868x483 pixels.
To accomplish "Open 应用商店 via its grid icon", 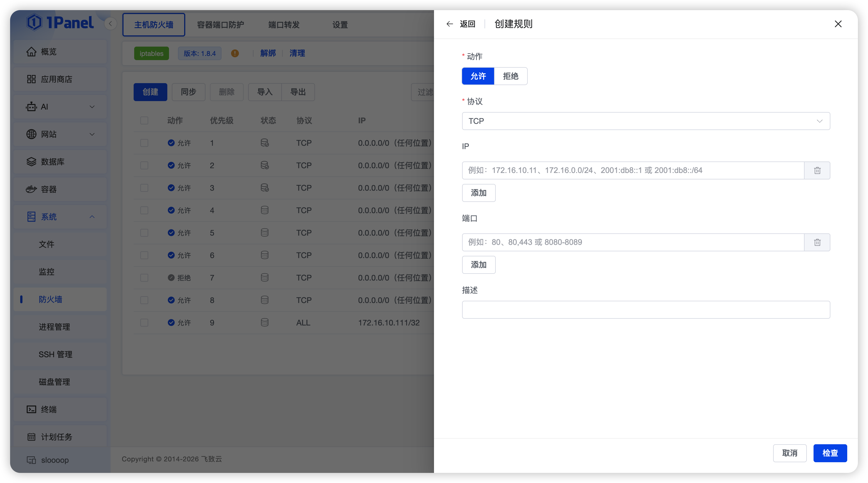I will (x=31, y=79).
